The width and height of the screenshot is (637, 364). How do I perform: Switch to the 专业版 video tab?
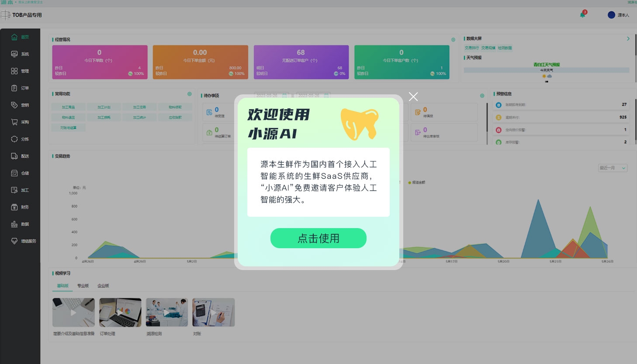83,286
